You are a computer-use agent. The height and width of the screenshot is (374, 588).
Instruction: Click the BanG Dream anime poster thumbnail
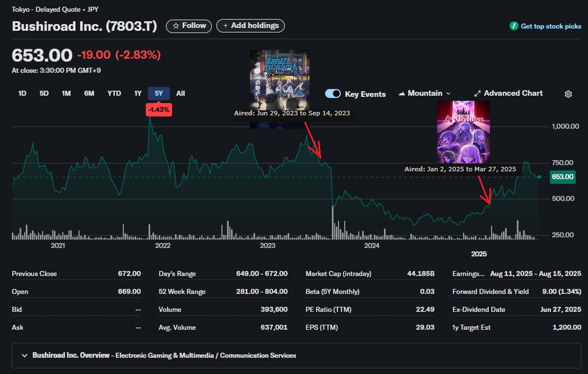pyautogui.click(x=280, y=80)
